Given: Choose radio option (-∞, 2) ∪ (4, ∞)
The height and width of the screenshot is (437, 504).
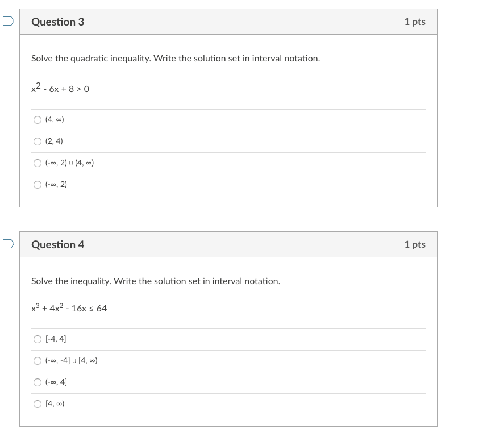Looking at the screenshot, I should 38,163.
